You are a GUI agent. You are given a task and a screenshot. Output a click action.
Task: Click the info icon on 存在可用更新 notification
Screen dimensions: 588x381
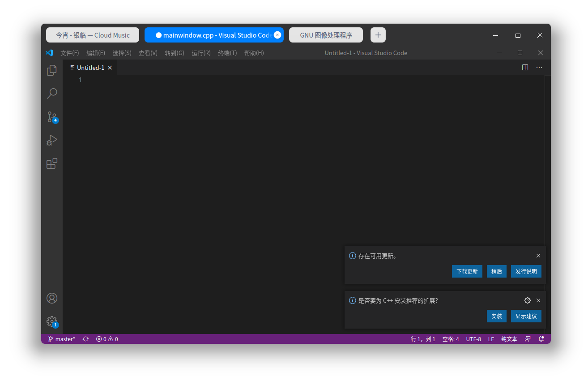[352, 256]
